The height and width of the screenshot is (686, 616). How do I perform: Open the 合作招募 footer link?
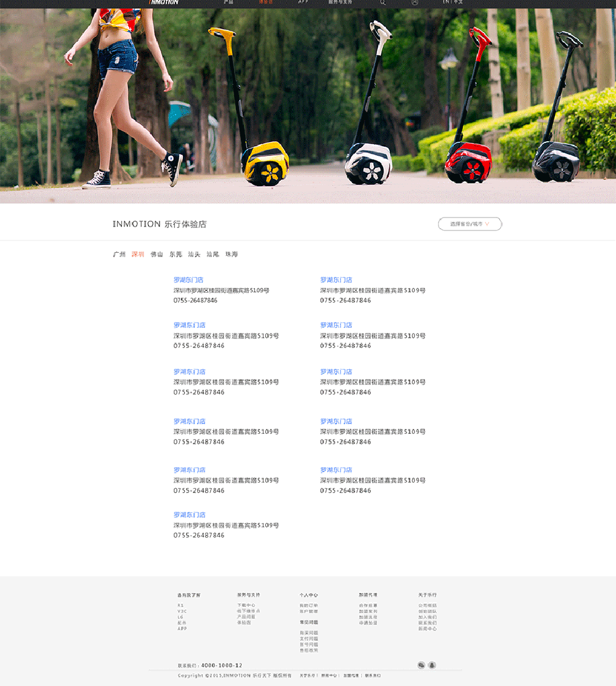pos(368,605)
